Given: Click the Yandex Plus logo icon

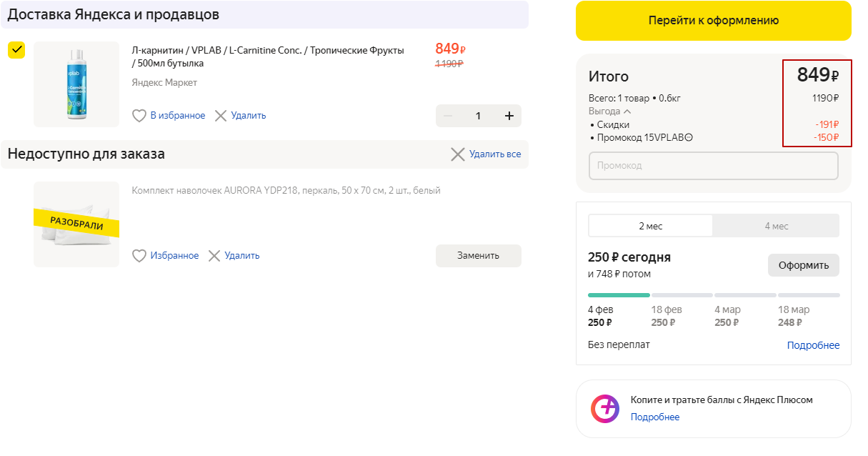Looking at the screenshot, I should point(604,409).
